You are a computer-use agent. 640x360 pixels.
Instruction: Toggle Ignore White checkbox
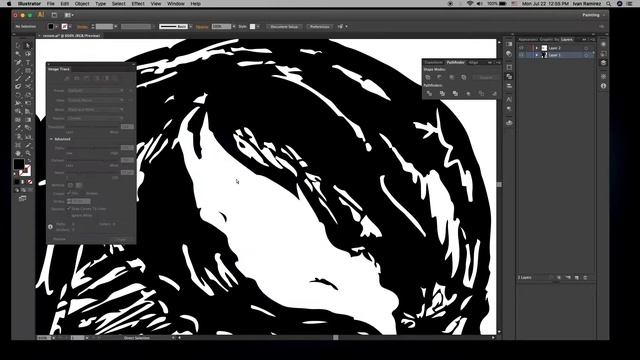click(x=69, y=215)
